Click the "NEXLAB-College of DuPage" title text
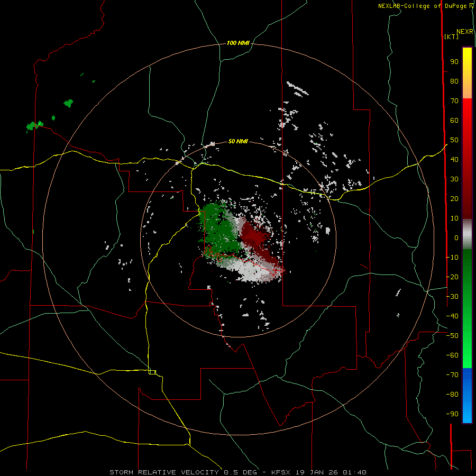Viewport: 476px width, 476px height. point(422,6)
